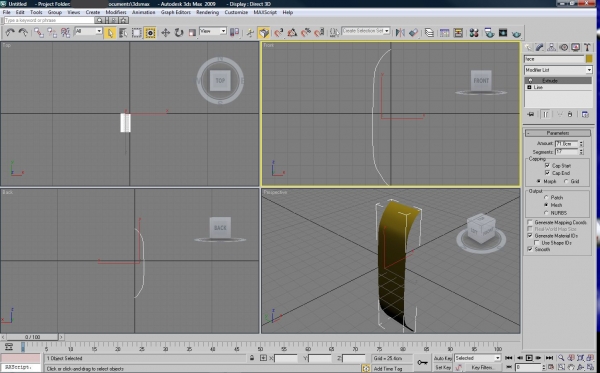Open the Schematic View icon

tap(458, 33)
